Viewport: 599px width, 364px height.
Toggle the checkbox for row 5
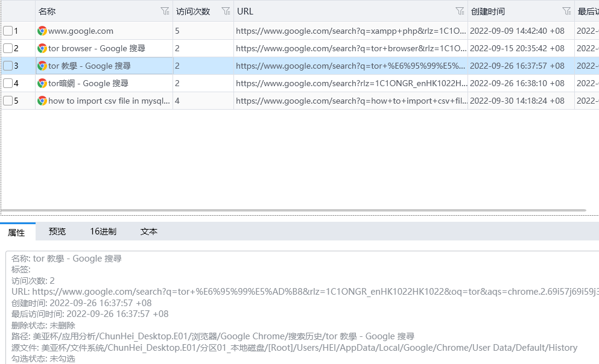(8, 101)
